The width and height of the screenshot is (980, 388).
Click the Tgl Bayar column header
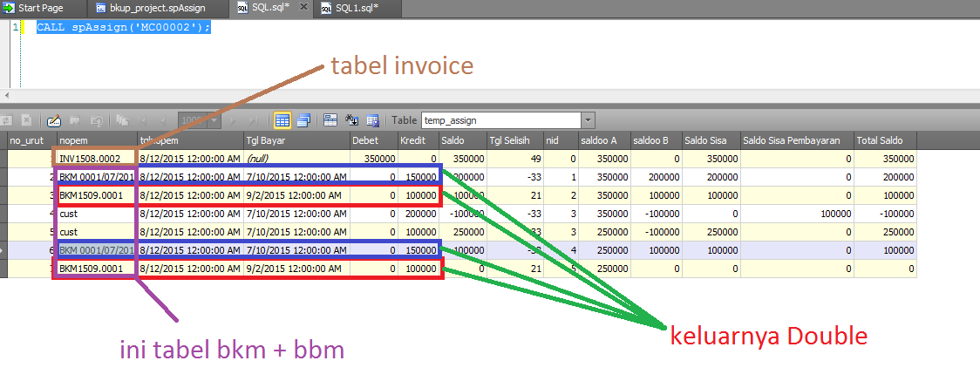pos(296,140)
